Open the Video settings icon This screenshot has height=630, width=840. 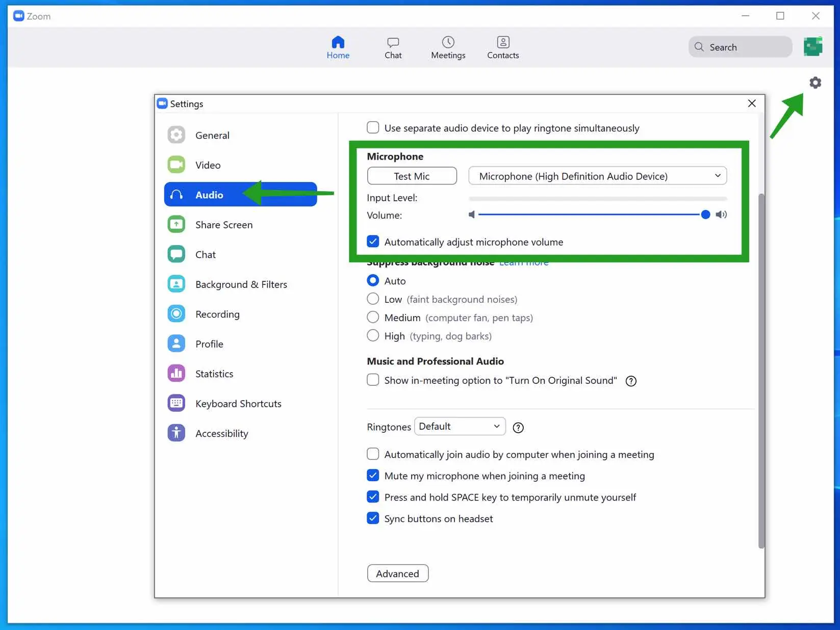[x=176, y=165]
